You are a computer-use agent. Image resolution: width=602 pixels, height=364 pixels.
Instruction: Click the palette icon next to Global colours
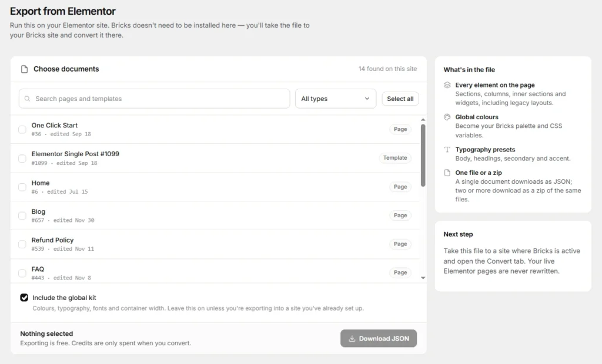pos(447,117)
